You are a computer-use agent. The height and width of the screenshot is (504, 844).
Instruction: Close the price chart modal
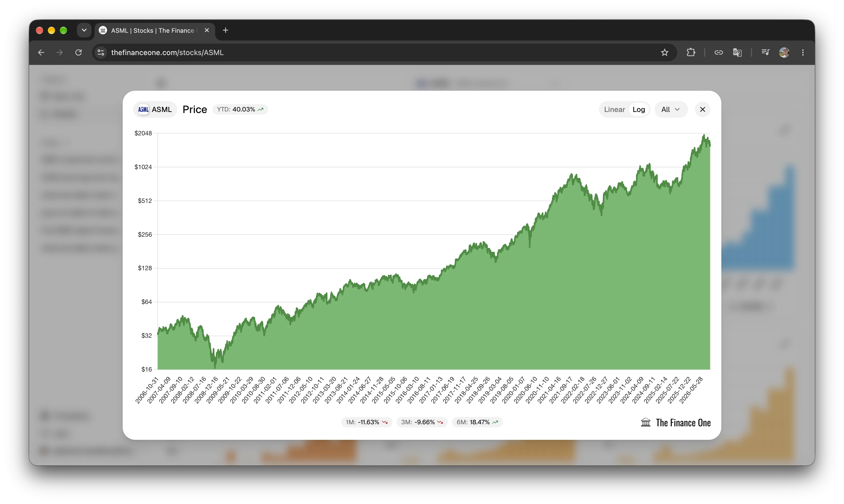point(702,109)
